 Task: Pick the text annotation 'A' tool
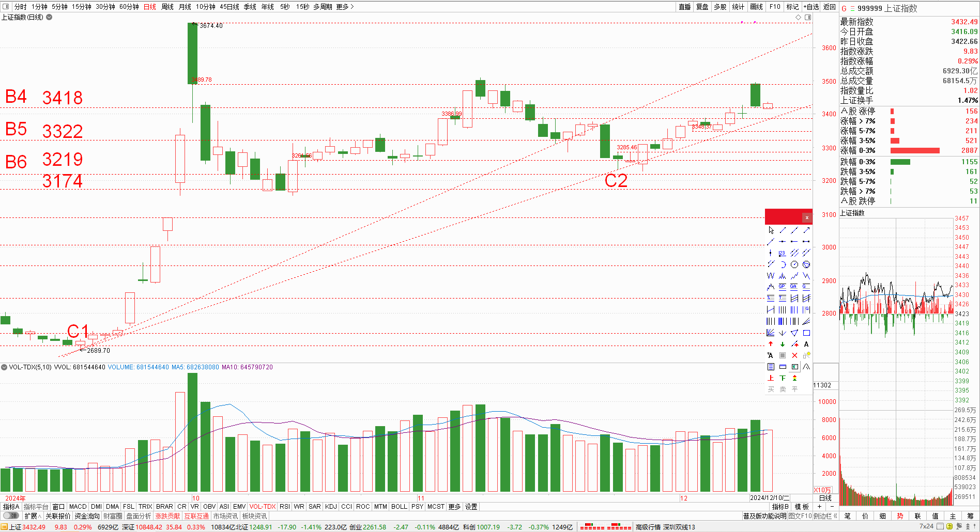806,344
